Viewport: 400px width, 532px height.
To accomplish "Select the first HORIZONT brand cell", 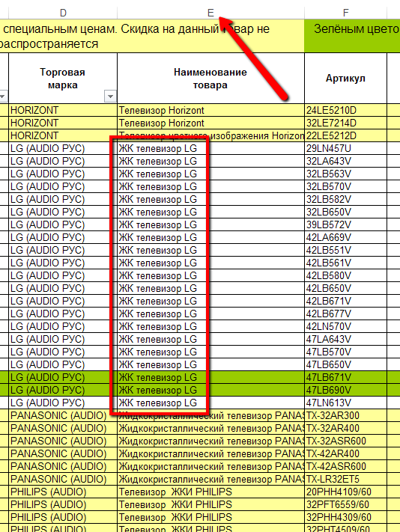I will [x=63, y=110].
